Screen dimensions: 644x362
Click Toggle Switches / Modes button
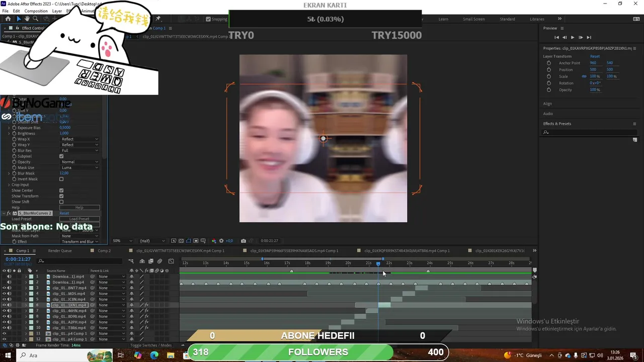click(x=151, y=345)
